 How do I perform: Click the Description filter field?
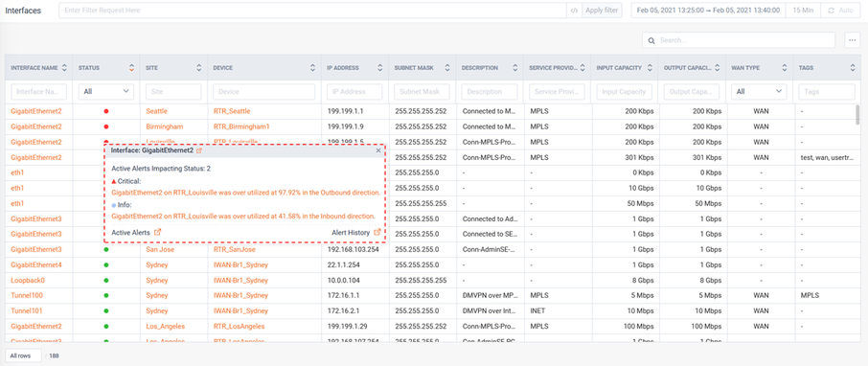pos(490,91)
